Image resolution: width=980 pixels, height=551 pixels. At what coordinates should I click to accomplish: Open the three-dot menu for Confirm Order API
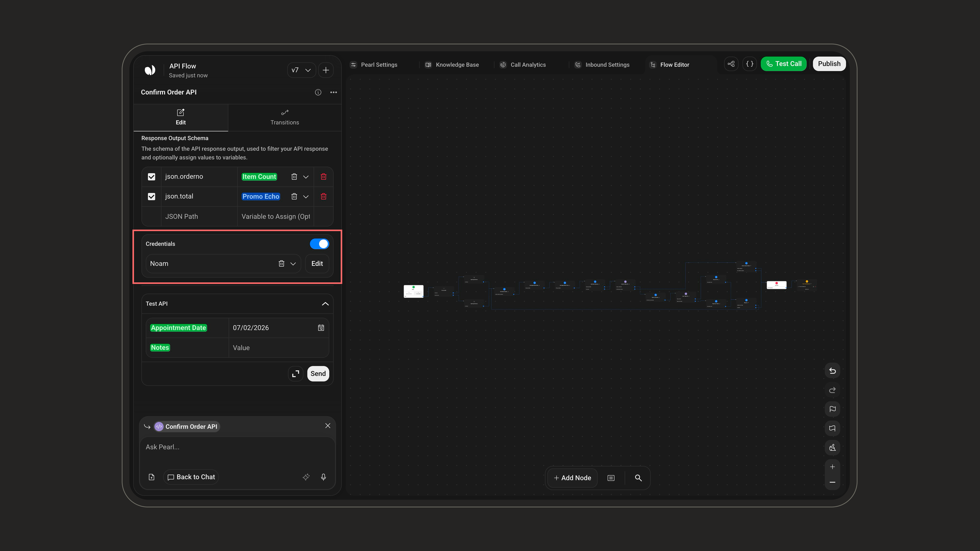[x=334, y=92]
